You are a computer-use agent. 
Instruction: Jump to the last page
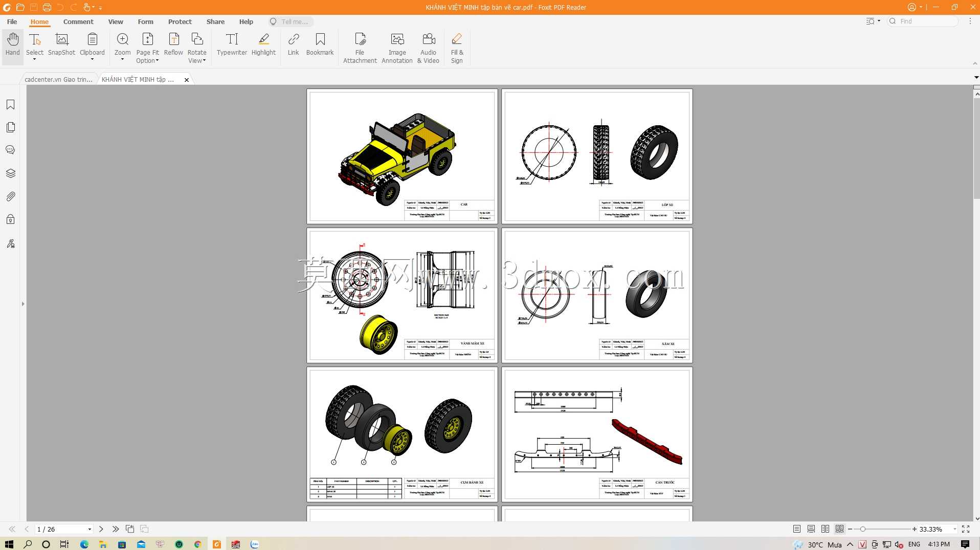pos(116,529)
